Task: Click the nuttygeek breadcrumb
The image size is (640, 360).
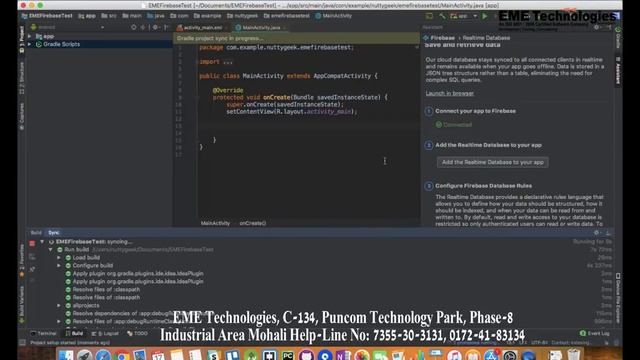Action: point(242,16)
